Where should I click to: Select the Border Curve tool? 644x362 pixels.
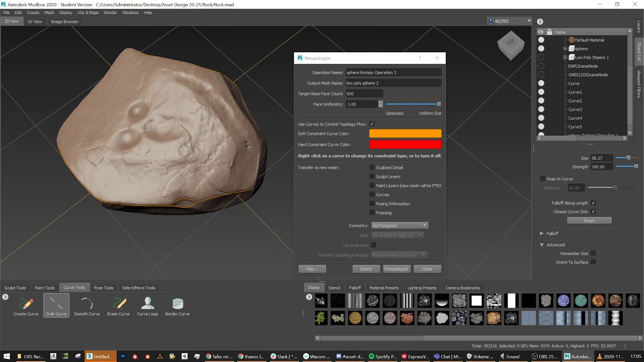coord(177,306)
